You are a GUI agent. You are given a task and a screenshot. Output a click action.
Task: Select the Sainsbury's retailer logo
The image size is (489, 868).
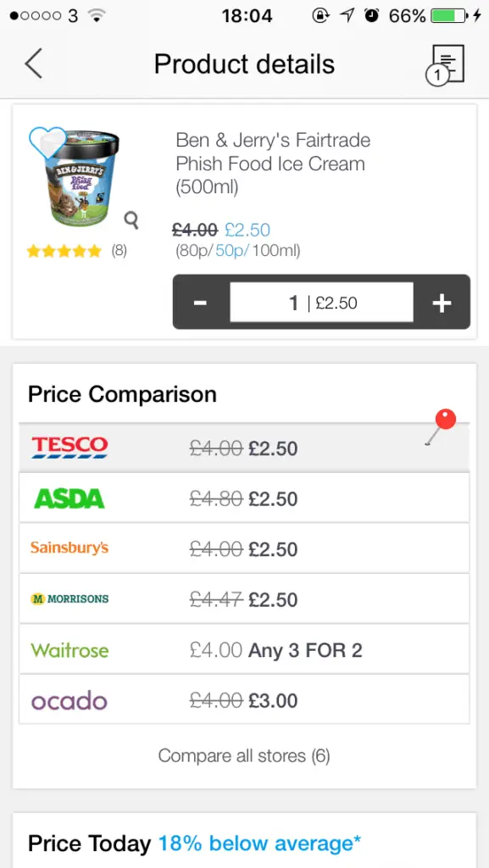[69, 548]
